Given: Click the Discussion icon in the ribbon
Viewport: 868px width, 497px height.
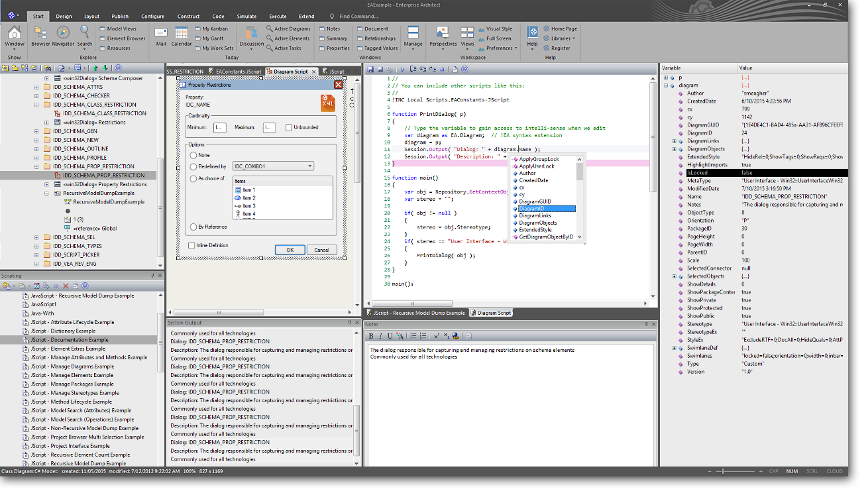Looking at the screenshot, I should click(251, 32).
